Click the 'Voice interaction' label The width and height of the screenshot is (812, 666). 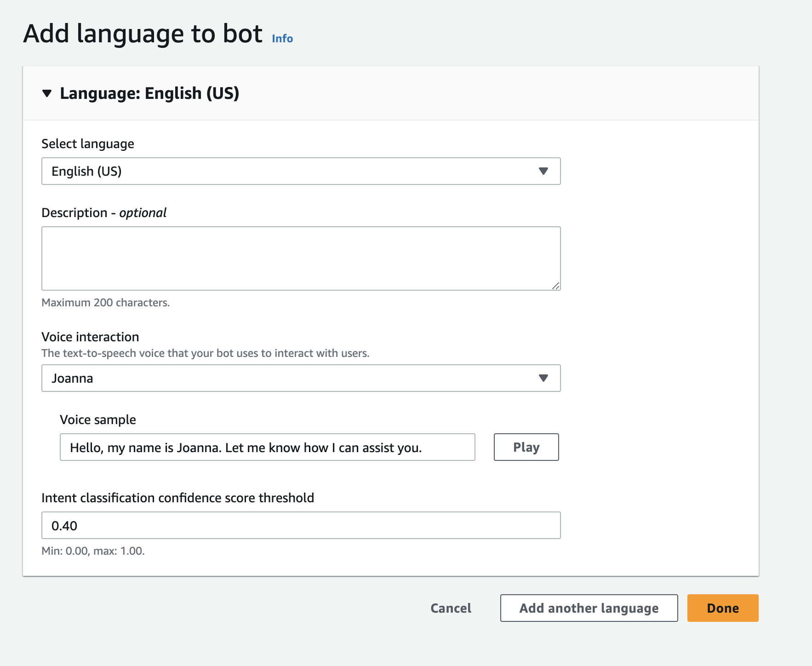coord(90,337)
